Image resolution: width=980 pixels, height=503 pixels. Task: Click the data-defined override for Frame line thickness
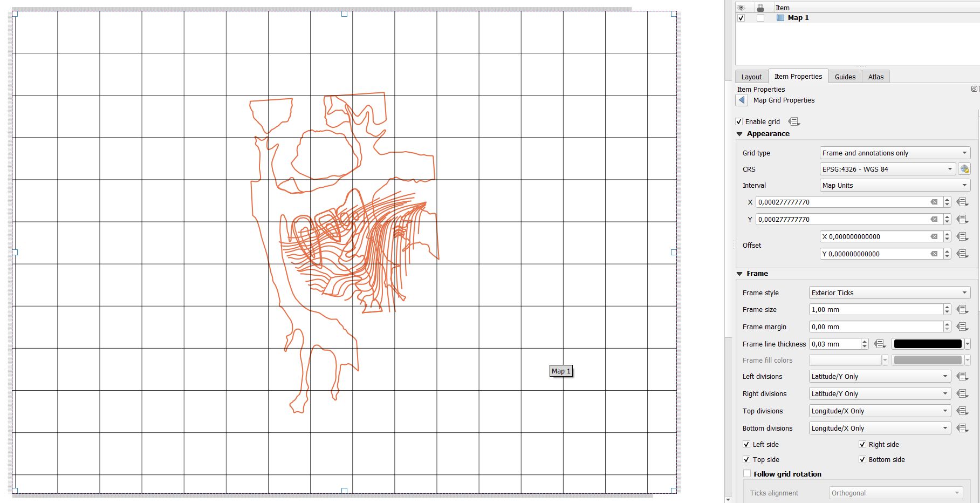pyautogui.click(x=879, y=343)
